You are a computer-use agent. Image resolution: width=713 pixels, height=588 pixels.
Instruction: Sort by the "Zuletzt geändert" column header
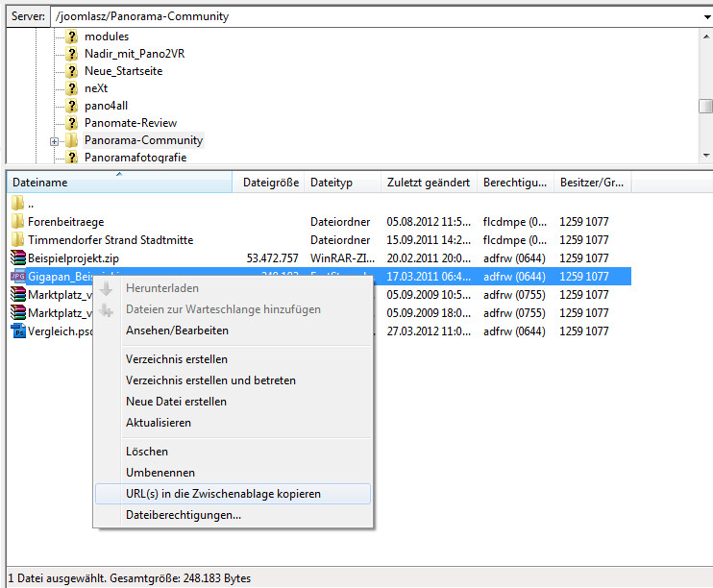pyautogui.click(x=428, y=182)
